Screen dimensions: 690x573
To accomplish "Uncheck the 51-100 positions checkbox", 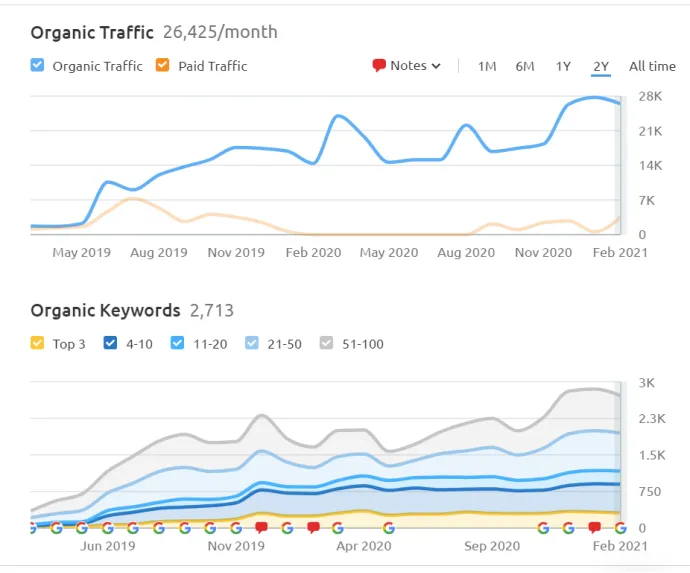I will [x=327, y=343].
